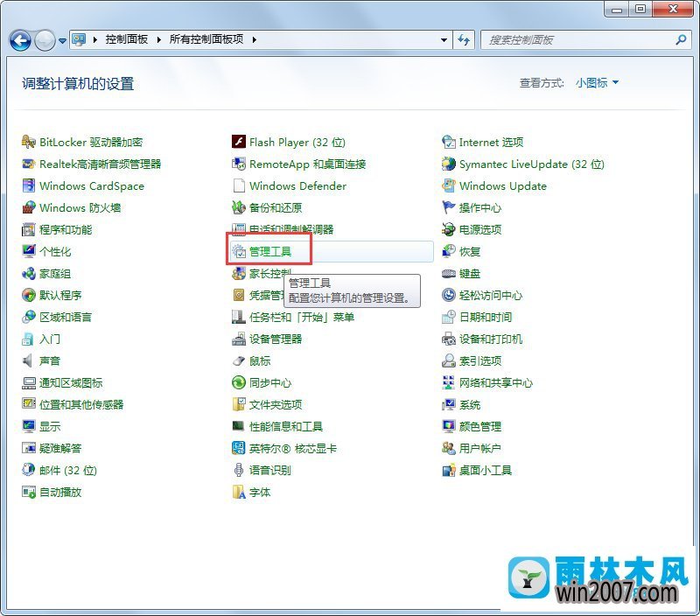Screen dimensions: 700x616
Task: Click the 同步中心 icon
Action: [x=239, y=382]
